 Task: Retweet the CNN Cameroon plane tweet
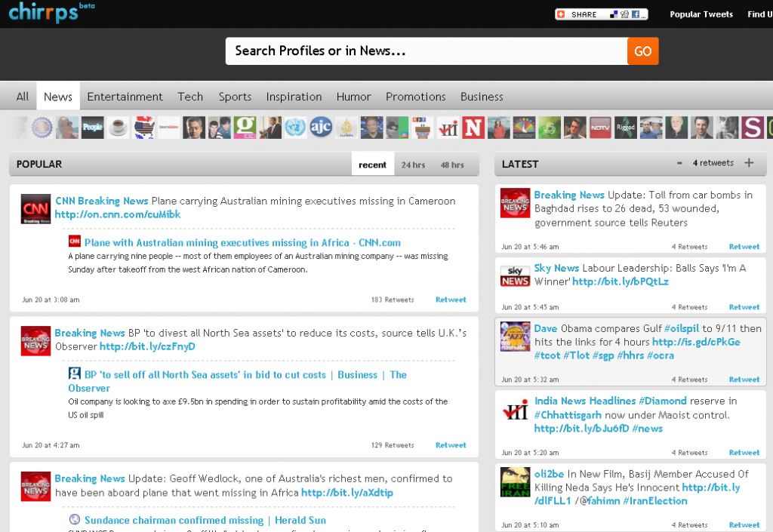451,300
